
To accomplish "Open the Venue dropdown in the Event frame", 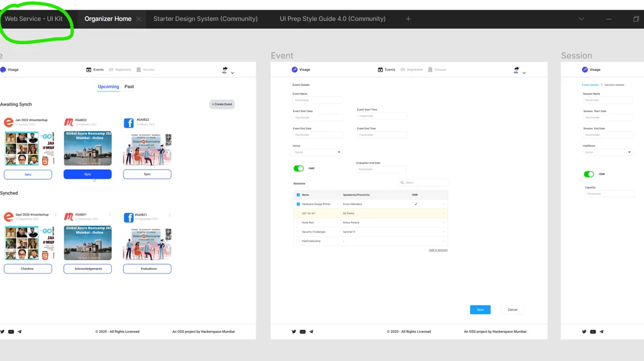I will (x=318, y=152).
